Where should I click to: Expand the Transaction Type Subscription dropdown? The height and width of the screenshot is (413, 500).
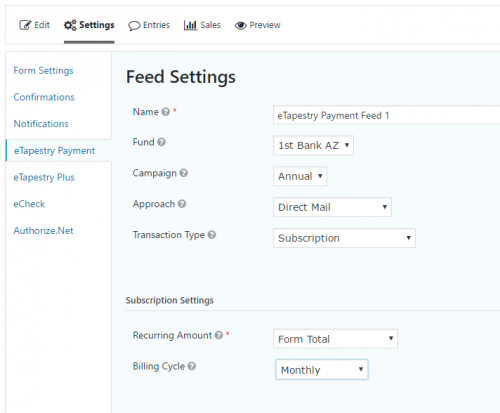pyautogui.click(x=344, y=238)
